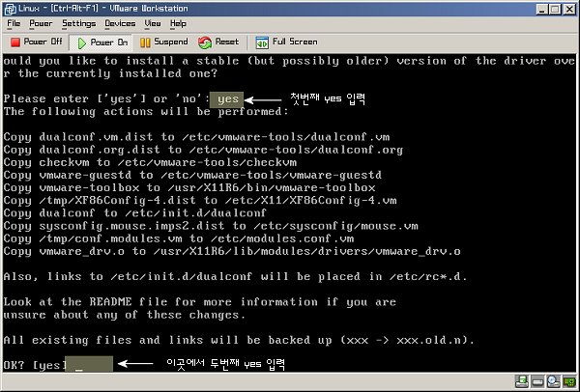The width and height of the screenshot is (580, 392).
Task: Click the "Please enter ['yes'] or 'no':" prompt
Action: pyautogui.click(x=106, y=99)
